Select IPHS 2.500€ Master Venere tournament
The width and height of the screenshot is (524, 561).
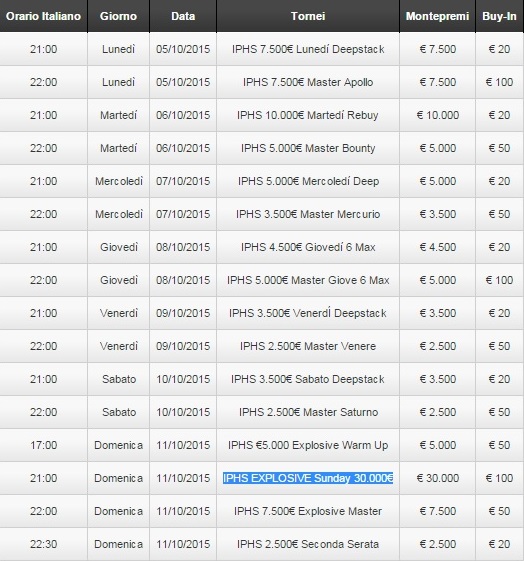(x=308, y=346)
